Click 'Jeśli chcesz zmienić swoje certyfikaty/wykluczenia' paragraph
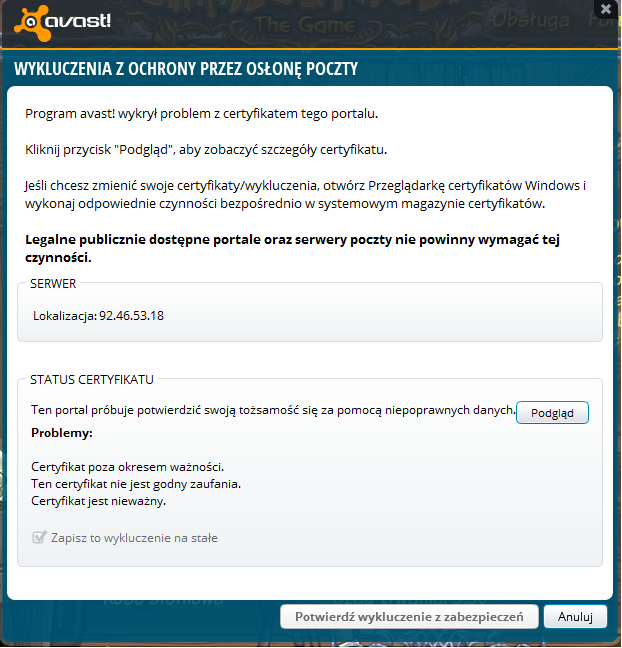Viewport: 622px width, 648px height. pyautogui.click(x=305, y=194)
